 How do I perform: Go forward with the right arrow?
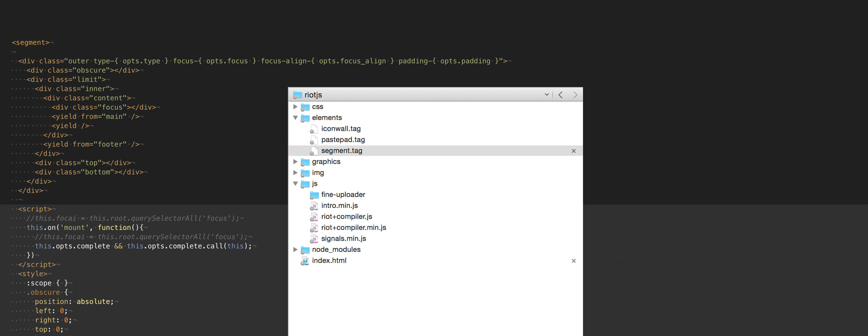(575, 95)
